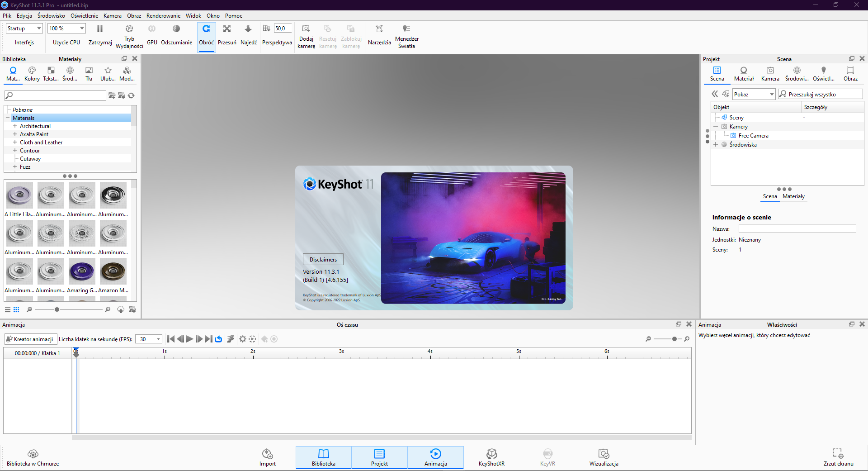868x471 pixels.
Task: Enable GPU rendering mode
Action: pyautogui.click(x=152, y=35)
